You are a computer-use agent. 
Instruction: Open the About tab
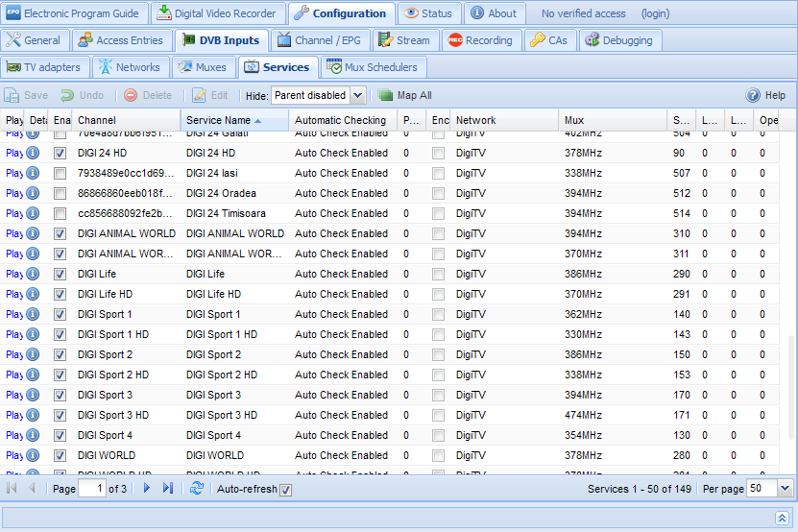pyautogui.click(x=495, y=13)
